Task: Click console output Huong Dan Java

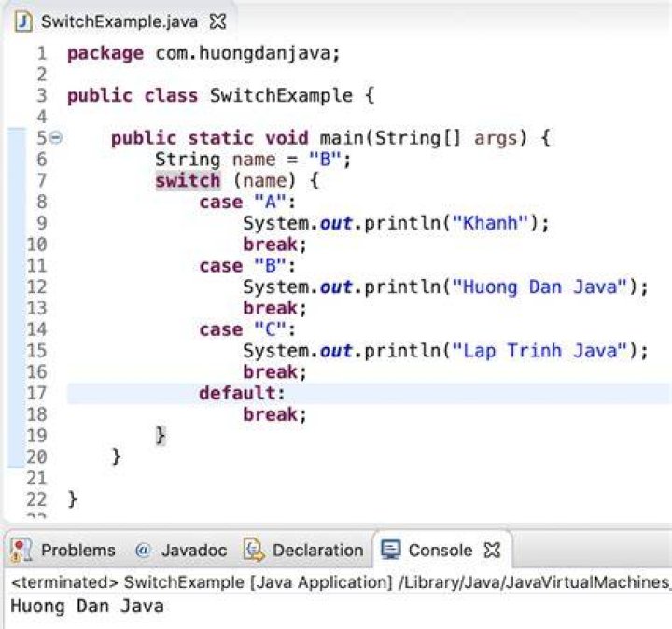Action: click(87, 607)
